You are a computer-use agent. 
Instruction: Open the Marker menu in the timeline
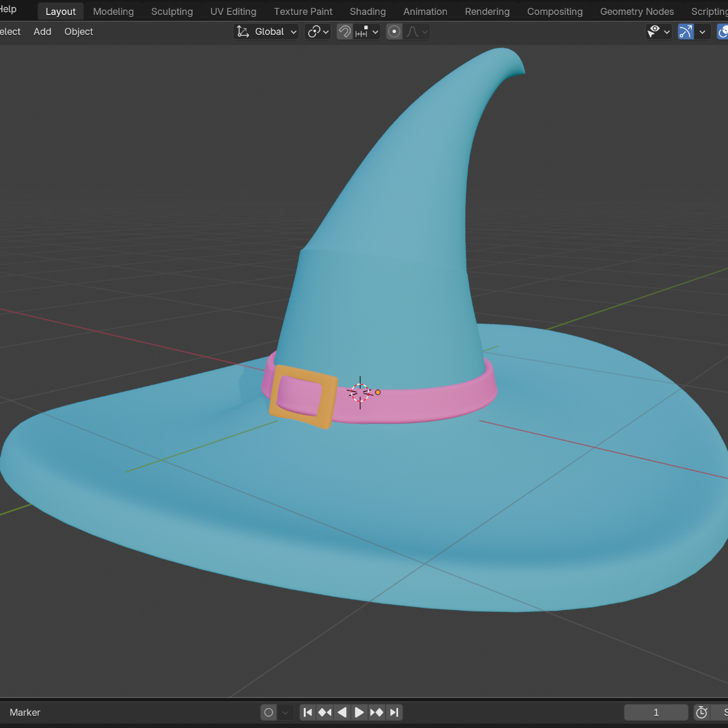point(25,712)
